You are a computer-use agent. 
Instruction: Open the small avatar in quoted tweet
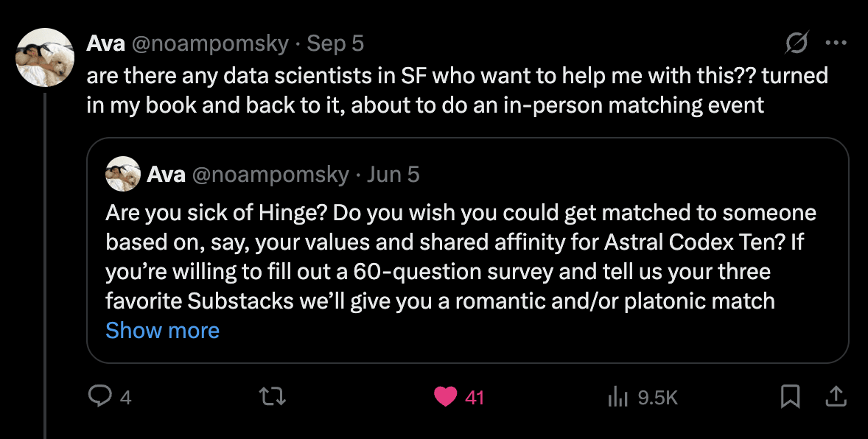(x=123, y=174)
